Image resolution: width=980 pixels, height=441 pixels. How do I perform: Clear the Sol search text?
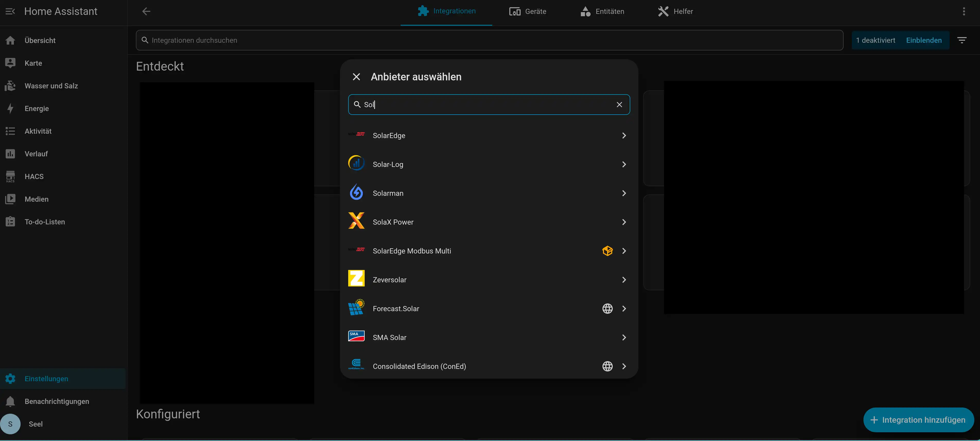coord(619,105)
